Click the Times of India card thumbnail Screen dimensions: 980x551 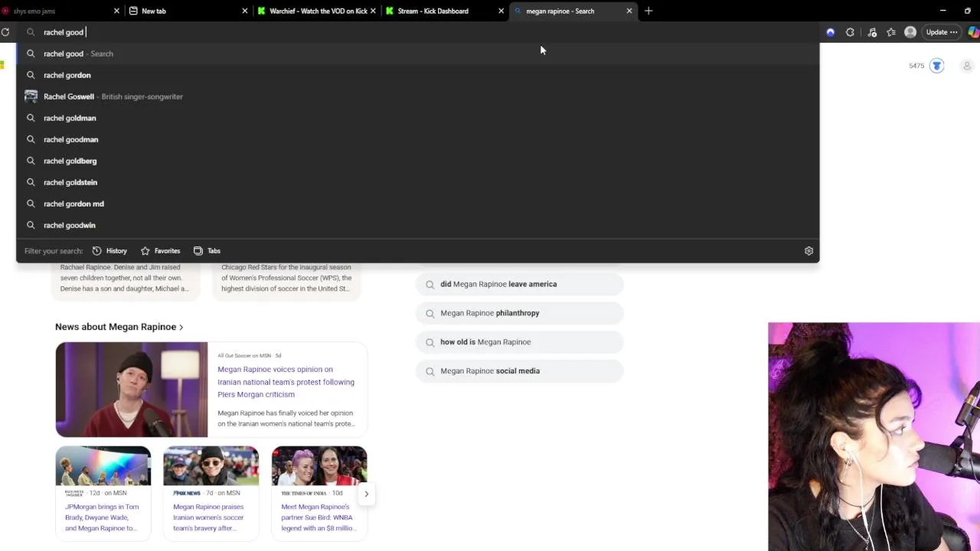click(319, 466)
